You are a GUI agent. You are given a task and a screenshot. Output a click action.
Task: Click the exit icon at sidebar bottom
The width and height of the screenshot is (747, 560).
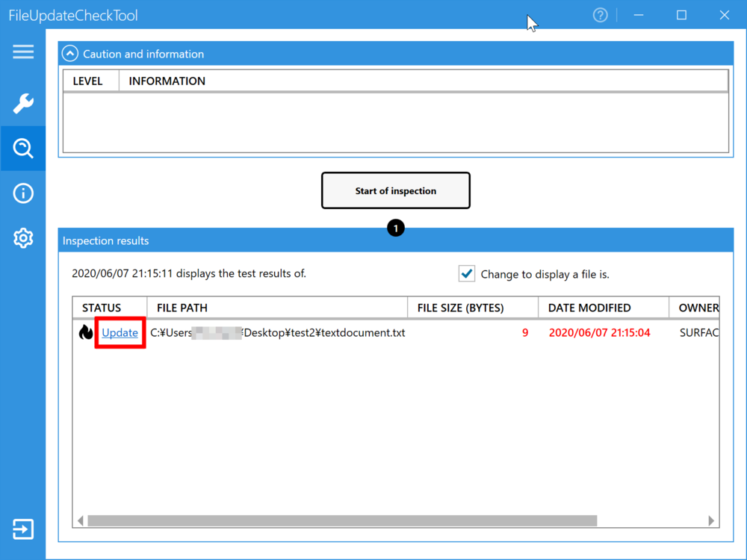coord(23,529)
